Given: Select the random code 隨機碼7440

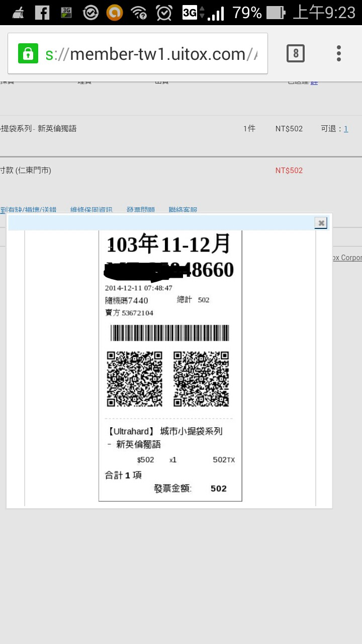Looking at the screenshot, I should click(127, 300).
